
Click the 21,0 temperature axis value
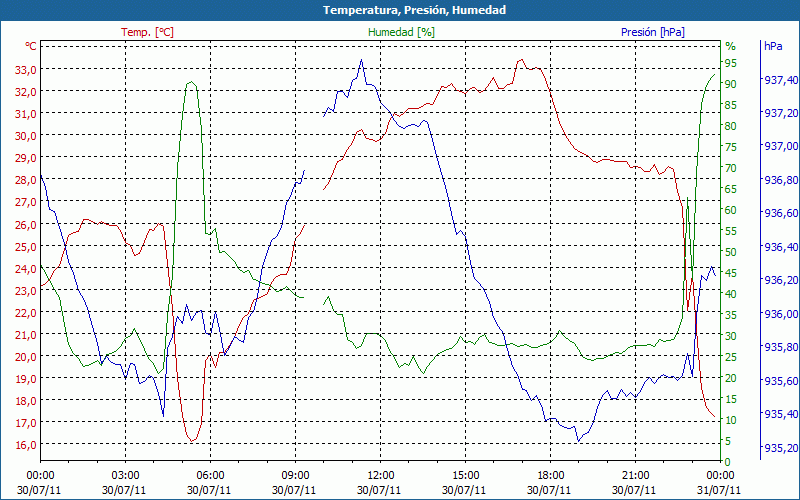26,334
